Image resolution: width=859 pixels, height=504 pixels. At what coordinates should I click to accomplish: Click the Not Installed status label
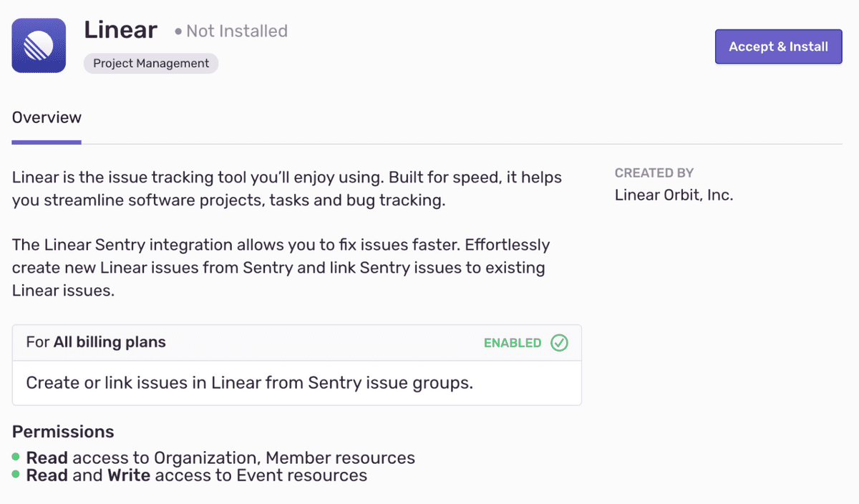coord(236,31)
